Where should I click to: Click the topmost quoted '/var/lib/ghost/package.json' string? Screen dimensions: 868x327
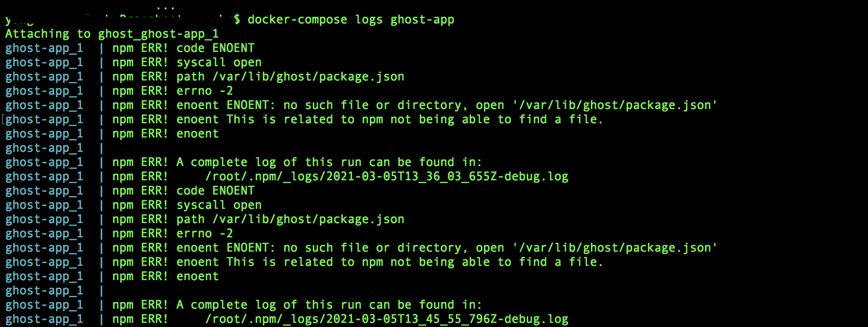click(x=617, y=105)
